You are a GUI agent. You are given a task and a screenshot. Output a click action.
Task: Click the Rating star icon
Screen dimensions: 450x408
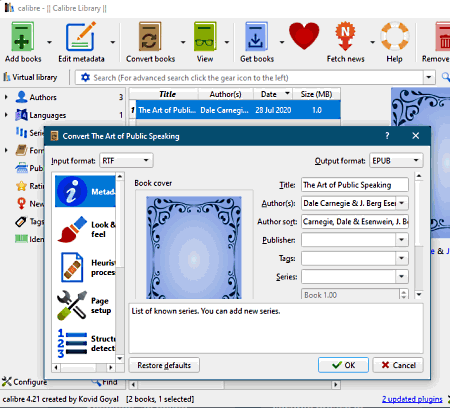coord(21,186)
